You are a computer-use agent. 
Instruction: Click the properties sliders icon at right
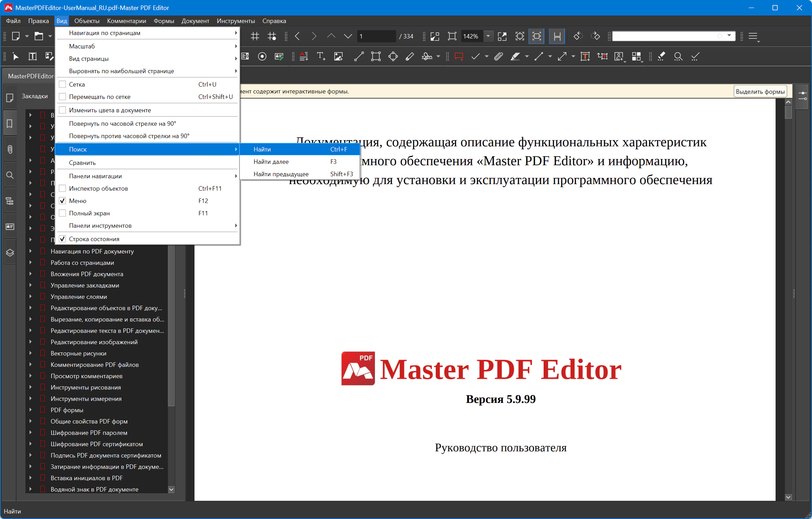click(803, 96)
